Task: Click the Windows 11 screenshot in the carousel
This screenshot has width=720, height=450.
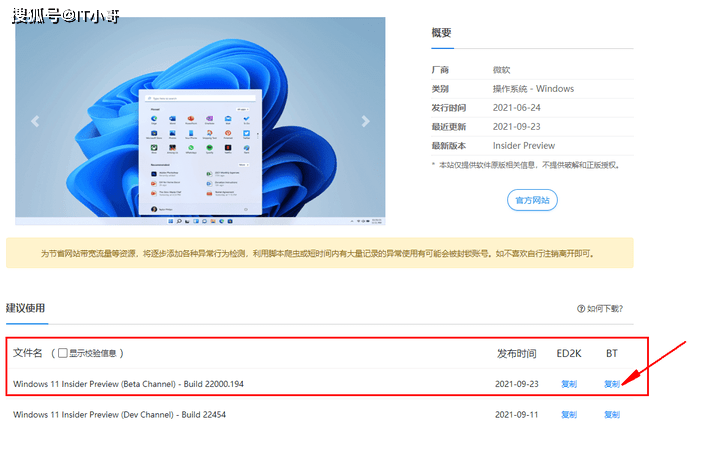Action: [x=200, y=121]
